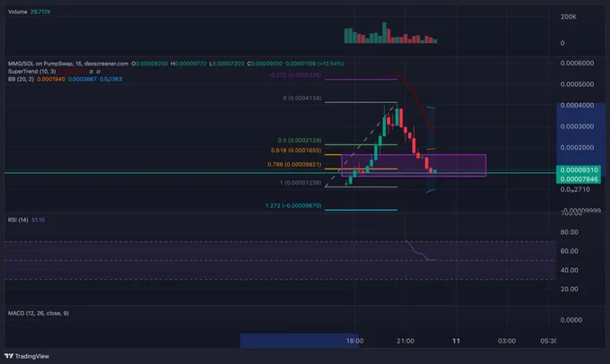Click the 20.00 RSI axis label
The image size is (610, 364).
[569, 289]
